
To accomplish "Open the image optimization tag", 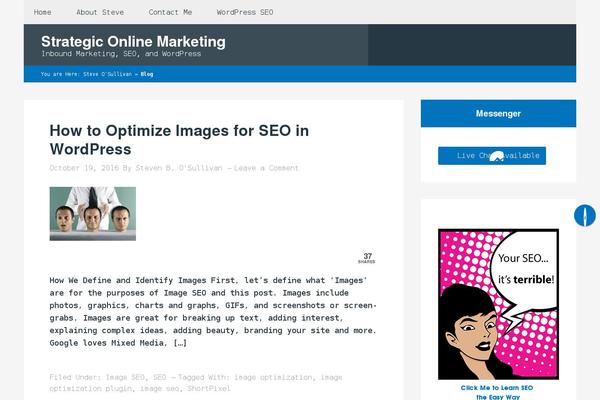I will 273,377.
